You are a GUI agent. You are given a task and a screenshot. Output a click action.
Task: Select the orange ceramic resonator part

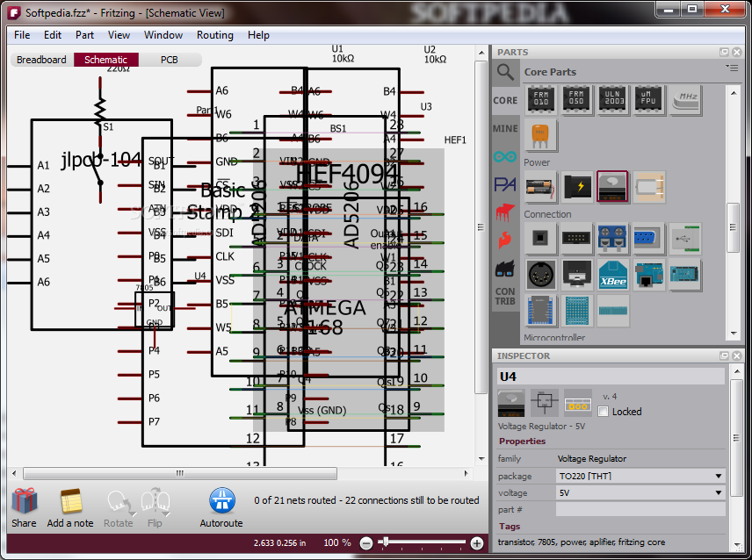[540, 135]
